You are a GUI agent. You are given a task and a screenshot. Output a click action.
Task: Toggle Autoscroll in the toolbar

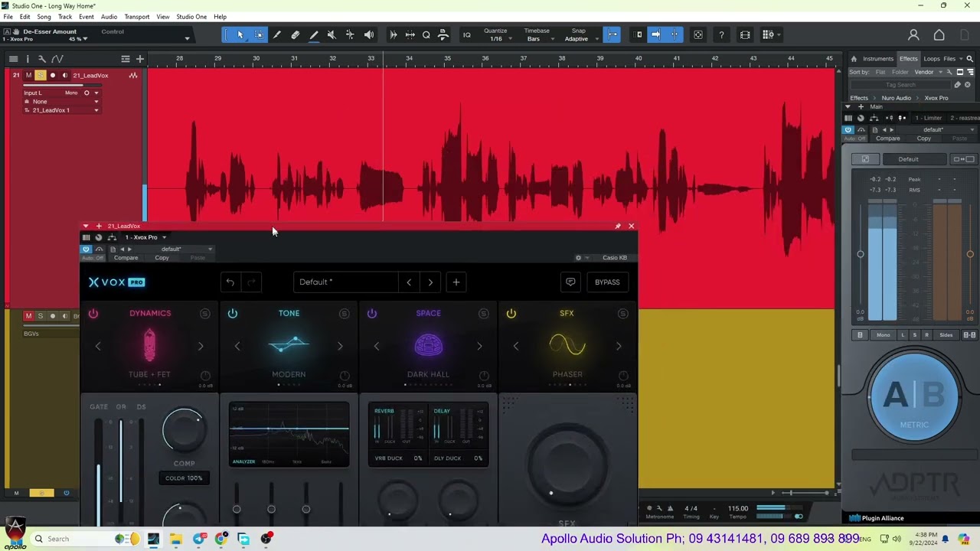[x=656, y=34]
